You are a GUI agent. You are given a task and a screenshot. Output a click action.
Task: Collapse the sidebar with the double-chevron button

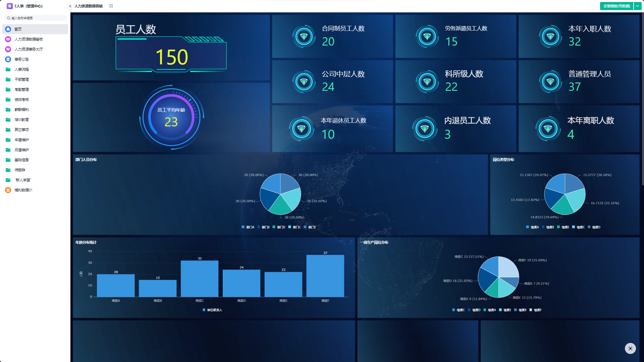[x=70, y=6]
